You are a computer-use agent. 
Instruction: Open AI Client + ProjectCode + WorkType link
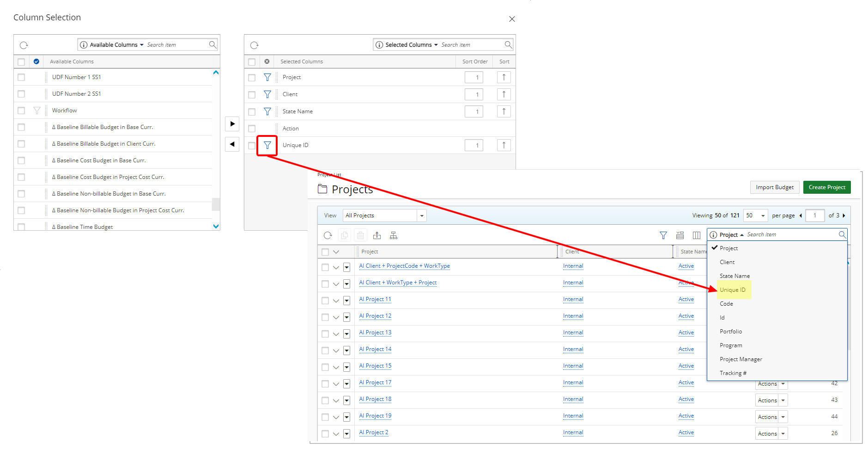coord(405,266)
